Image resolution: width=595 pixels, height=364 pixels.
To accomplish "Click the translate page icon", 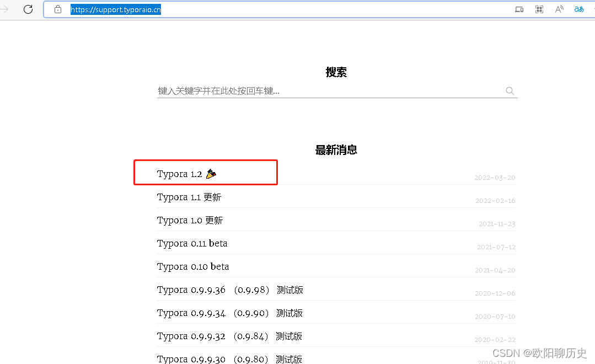I will click(579, 9).
